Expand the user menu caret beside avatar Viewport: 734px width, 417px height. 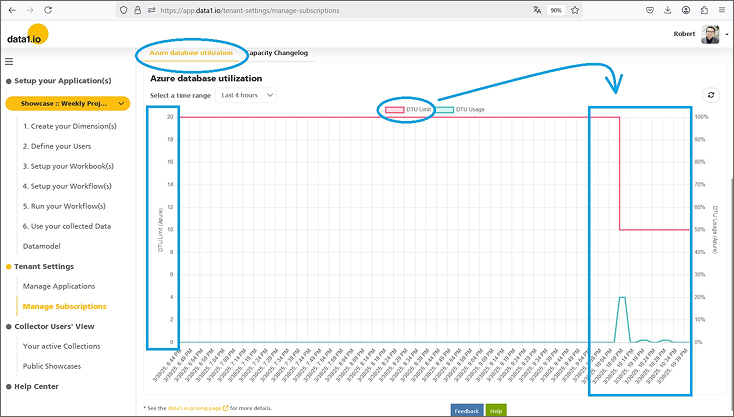tap(727, 34)
